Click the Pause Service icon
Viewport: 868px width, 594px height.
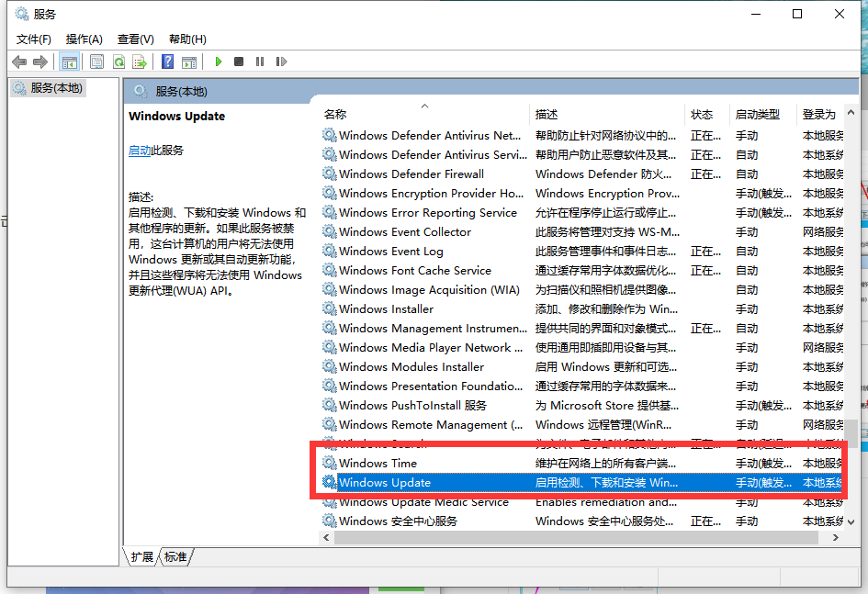pyautogui.click(x=260, y=62)
